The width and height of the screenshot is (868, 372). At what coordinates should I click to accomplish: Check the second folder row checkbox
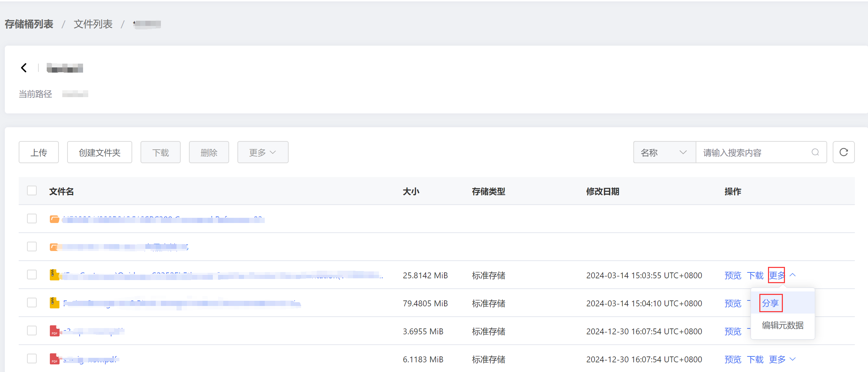(x=32, y=247)
